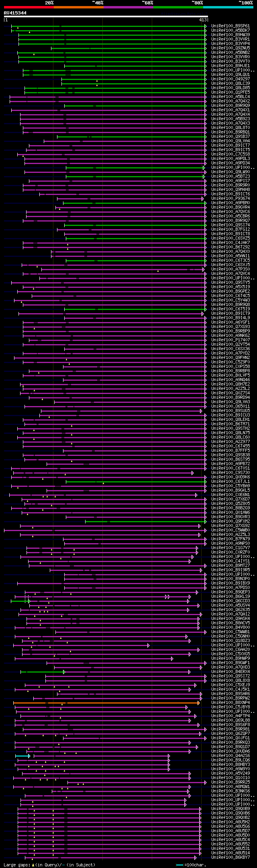
Task: Click the orange ~40% identity legend segment
Action: click(x=78, y=7)
